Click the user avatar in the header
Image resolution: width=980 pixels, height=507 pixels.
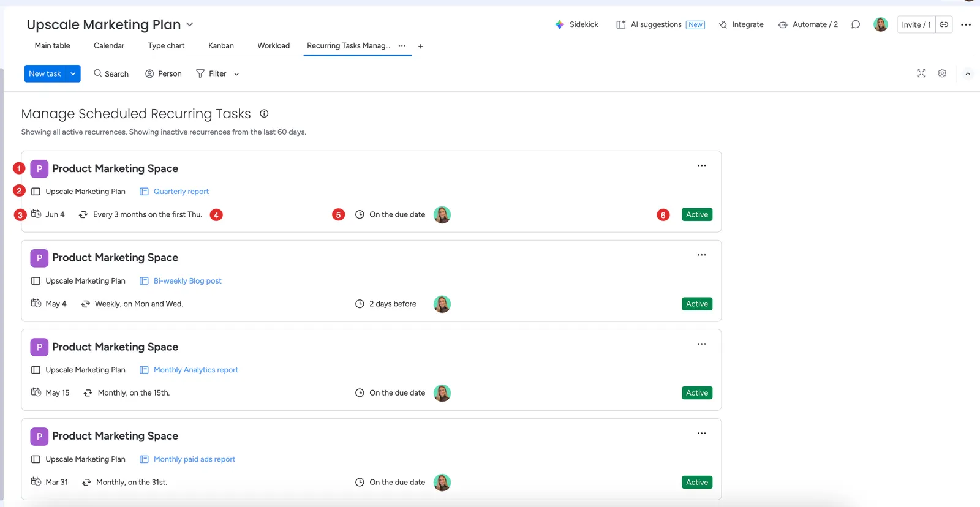tap(881, 24)
